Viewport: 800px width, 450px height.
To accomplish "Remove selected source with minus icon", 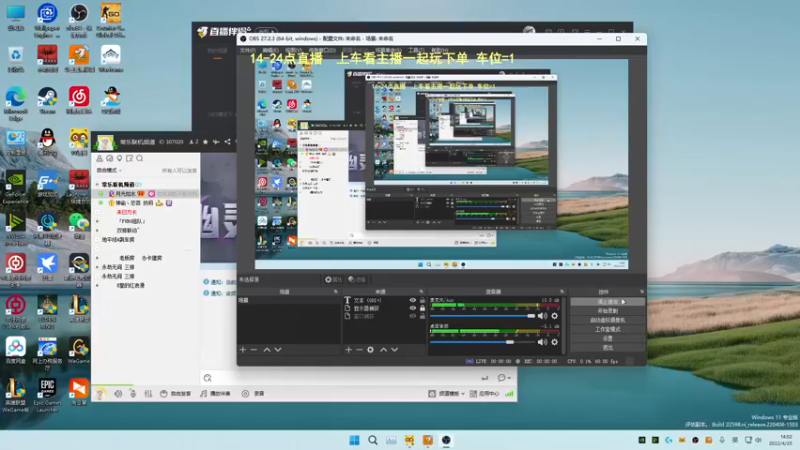I will tap(359, 349).
